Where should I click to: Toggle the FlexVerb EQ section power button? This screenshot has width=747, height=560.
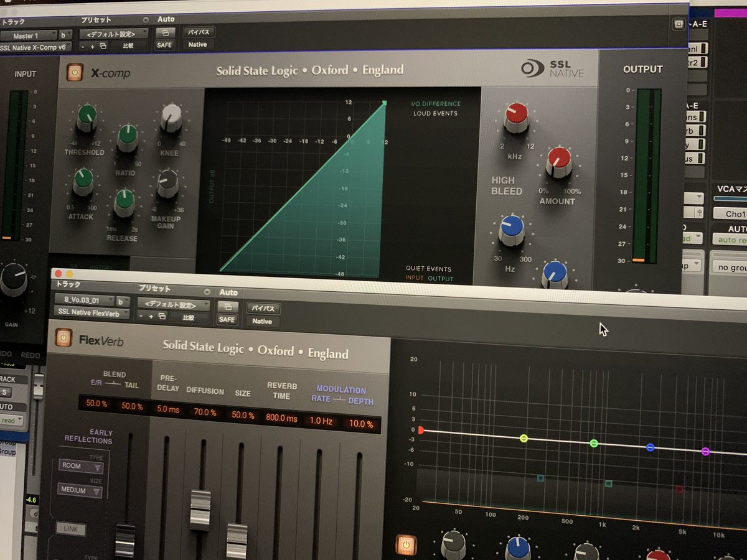[406, 545]
